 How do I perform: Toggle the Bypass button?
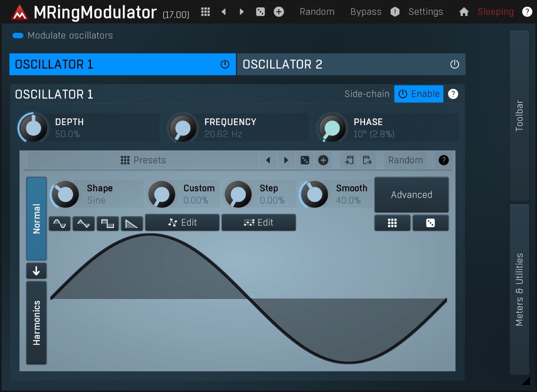tap(366, 12)
